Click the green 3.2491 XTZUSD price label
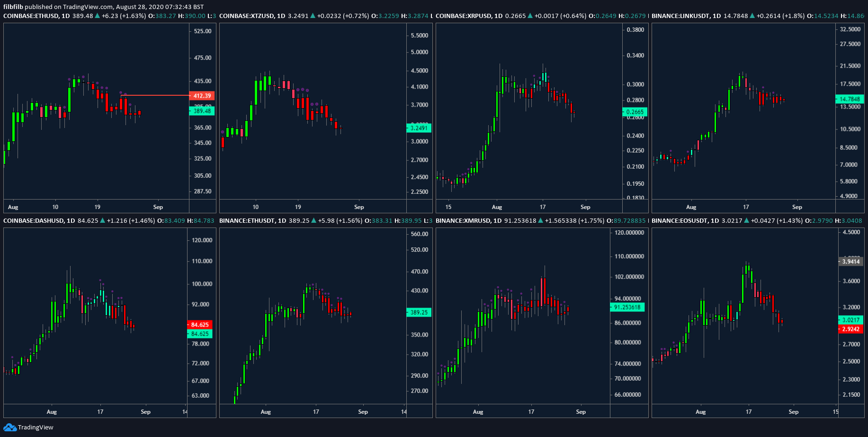Screen dimensions: 868x437 [419, 128]
